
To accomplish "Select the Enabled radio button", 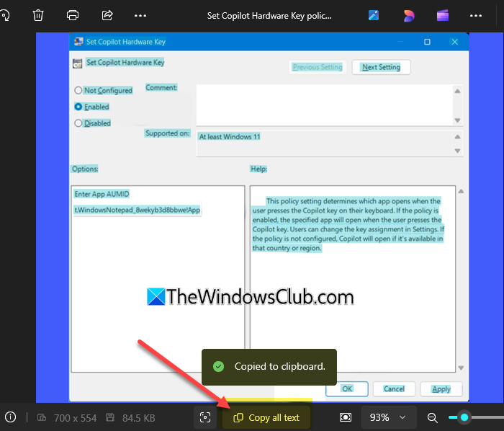I will [x=78, y=107].
